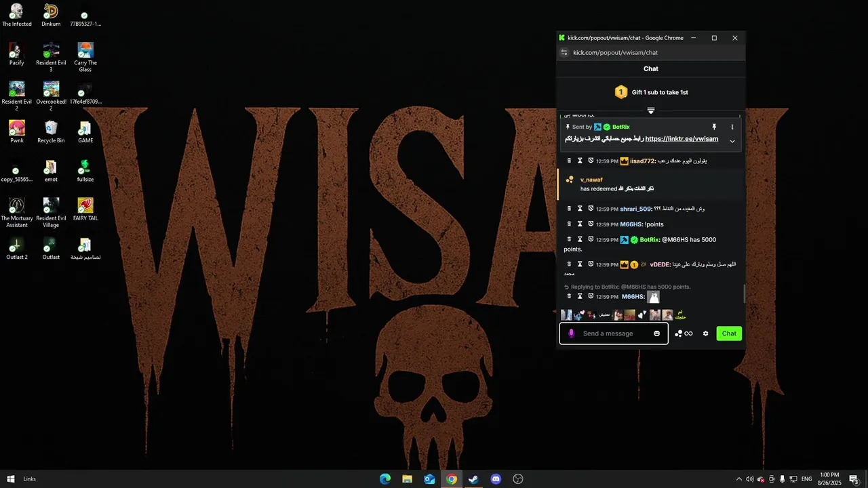The height and width of the screenshot is (488, 868).
Task: Open File Explorer from the taskbar
Action: tap(407, 479)
